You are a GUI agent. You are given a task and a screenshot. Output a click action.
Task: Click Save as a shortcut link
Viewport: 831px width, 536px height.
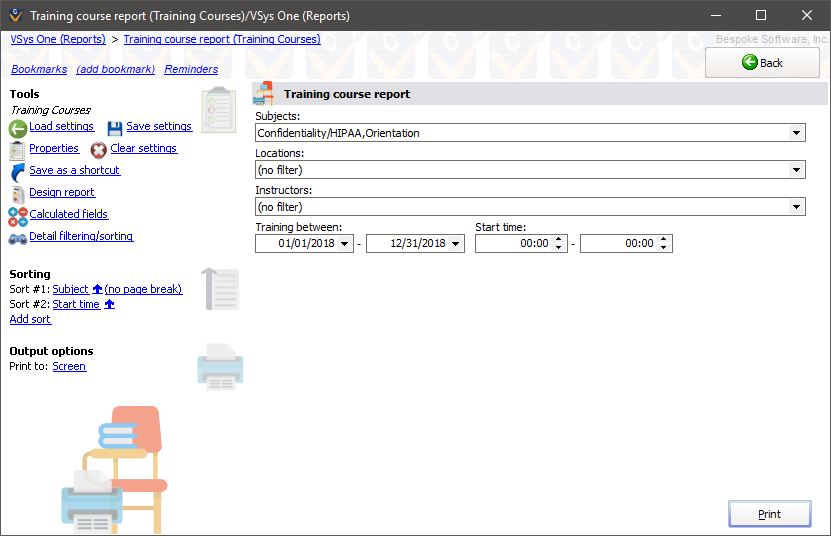coord(75,170)
